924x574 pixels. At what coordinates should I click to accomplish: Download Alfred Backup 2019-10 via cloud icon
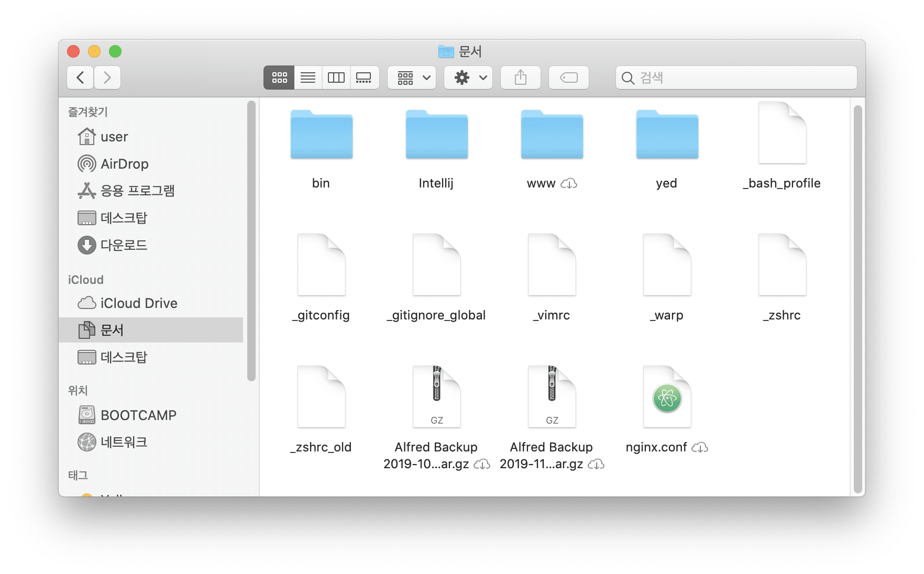pos(482,465)
